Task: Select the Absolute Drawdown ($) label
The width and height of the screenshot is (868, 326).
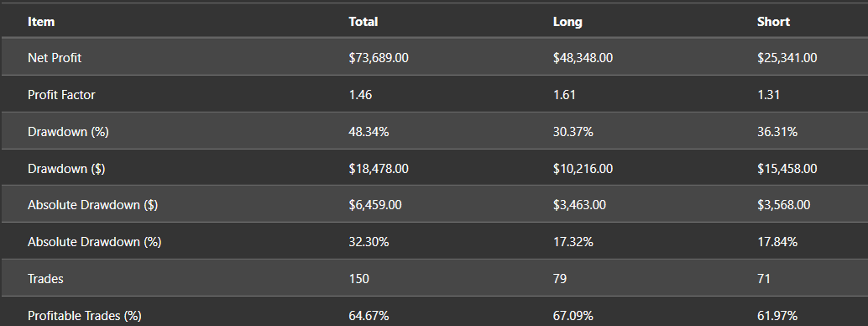Action: tap(92, 205)
